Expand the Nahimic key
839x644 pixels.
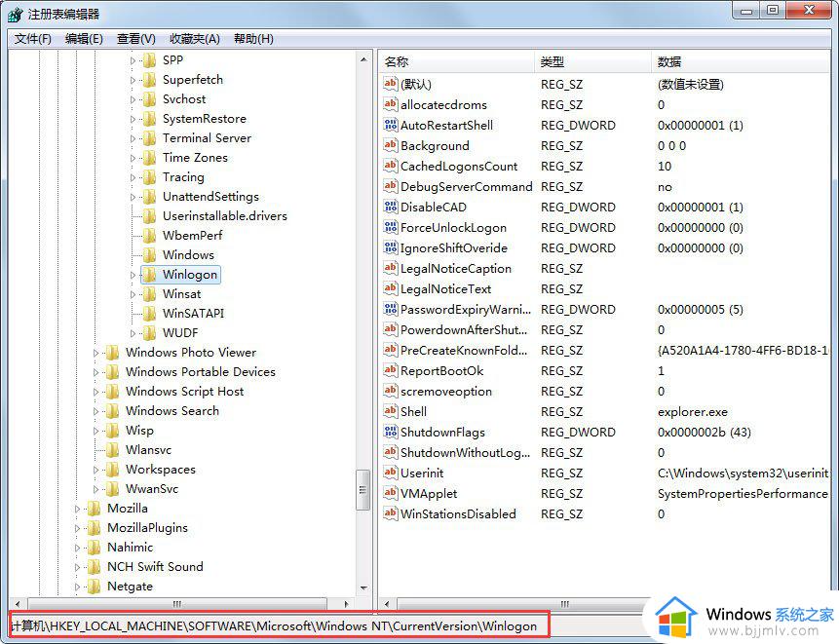click(x=77, y=548)
